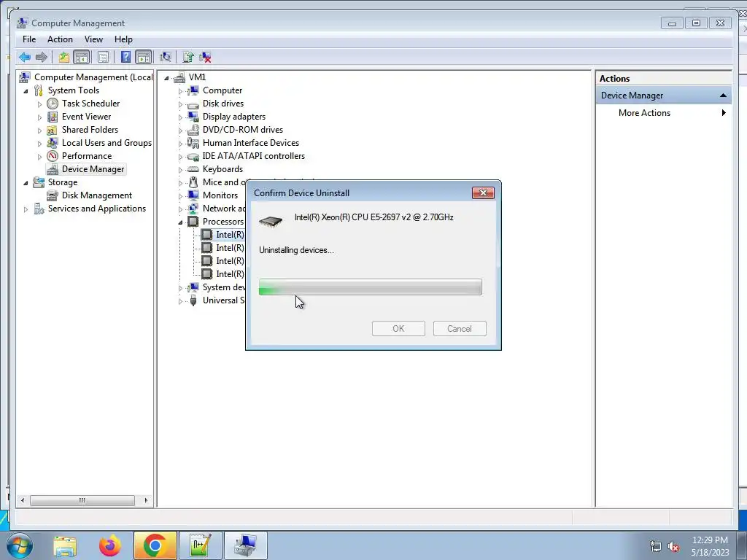Click Universal Serial Bus category icon
Image resolution: width=747 pixels, height=560 pixels.
click(193, 300)
